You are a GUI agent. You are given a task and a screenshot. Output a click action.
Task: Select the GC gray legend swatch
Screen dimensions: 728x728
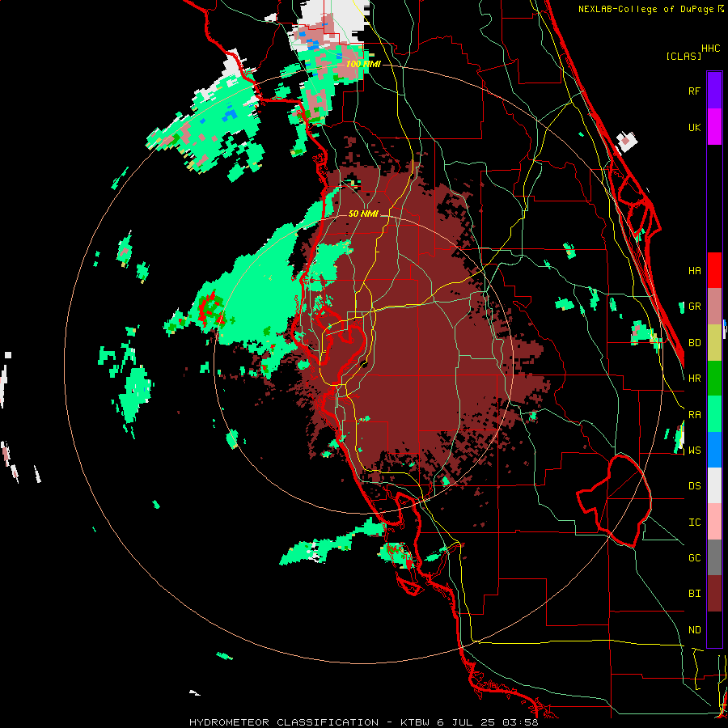pyautogui.click(x=714, y=557)
